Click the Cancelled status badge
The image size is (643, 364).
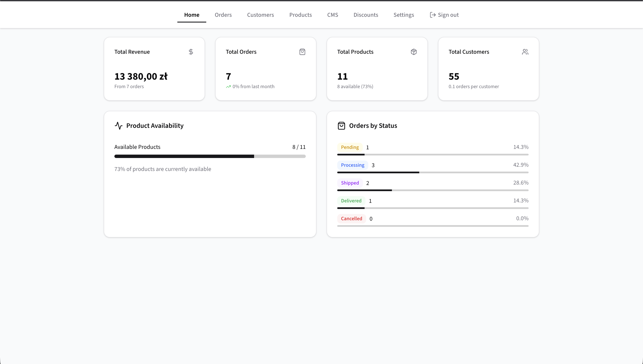pos(351,219)
